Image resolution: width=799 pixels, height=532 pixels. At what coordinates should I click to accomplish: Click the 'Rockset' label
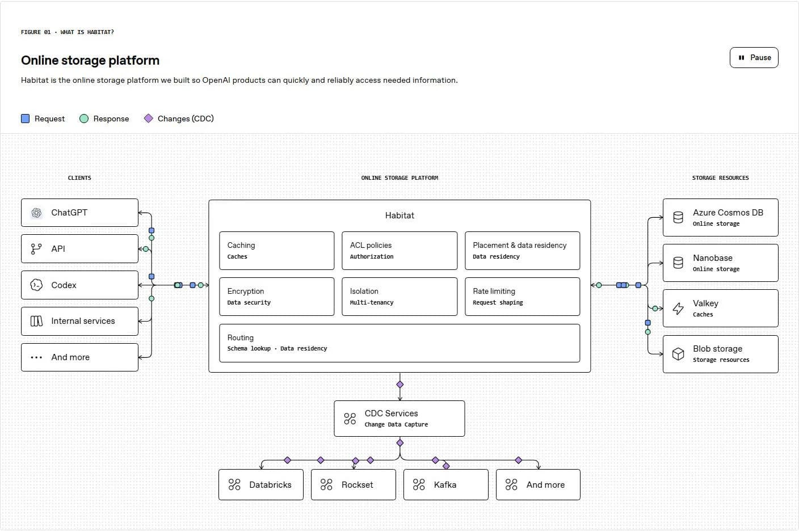(x=357, y=485)
